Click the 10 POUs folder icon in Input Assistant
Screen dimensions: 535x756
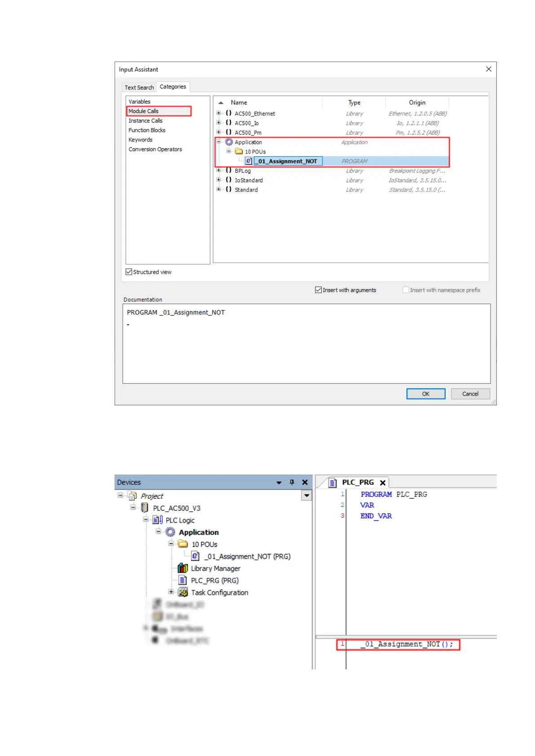tap(239, 151)
